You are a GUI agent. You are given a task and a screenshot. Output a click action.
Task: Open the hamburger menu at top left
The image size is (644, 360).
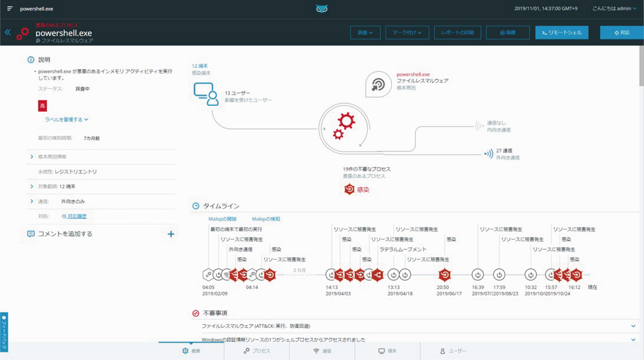[10, 9]
